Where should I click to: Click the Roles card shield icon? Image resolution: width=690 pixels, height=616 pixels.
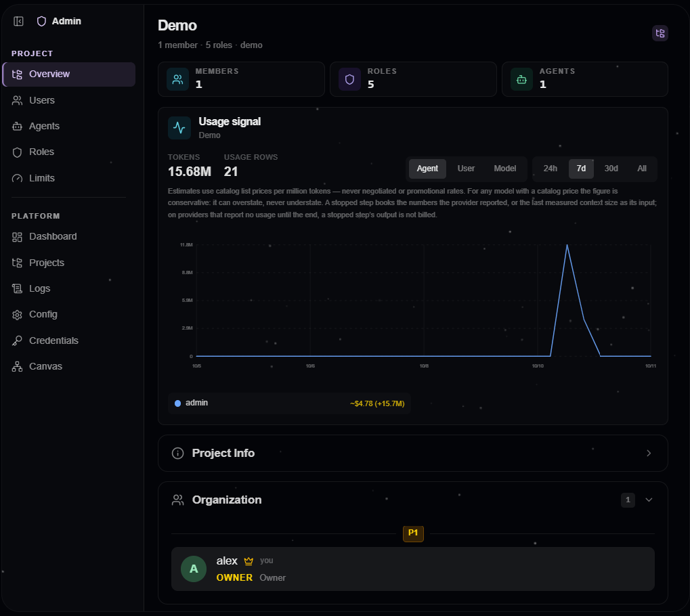[349, 79]
